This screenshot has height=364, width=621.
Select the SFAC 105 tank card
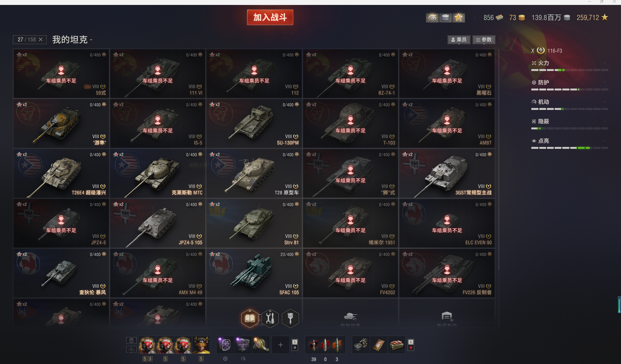254,273
